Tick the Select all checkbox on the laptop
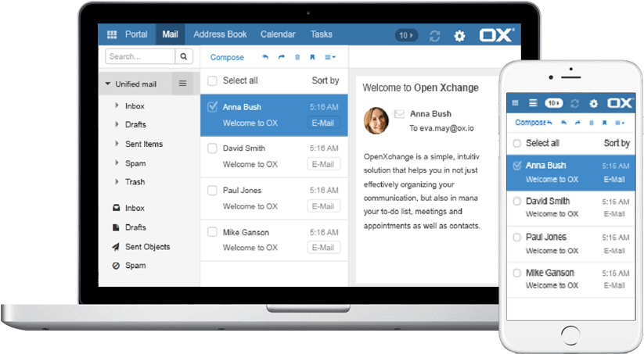 212,80
